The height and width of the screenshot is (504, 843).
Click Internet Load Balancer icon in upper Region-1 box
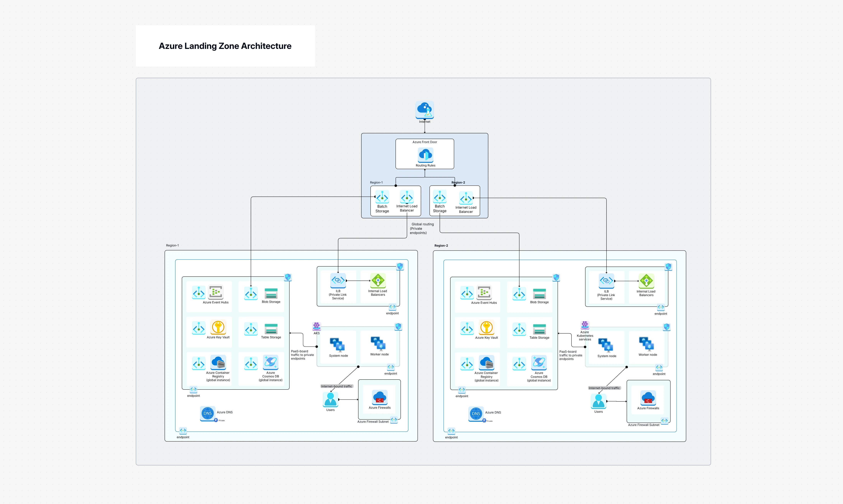pos(407,197)
